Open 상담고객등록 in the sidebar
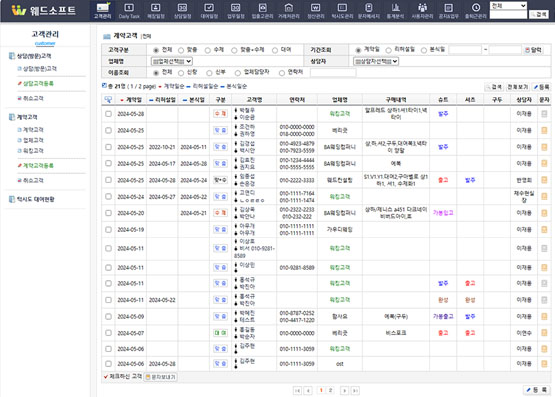The height and width of the screenshot is (397, 555). 38,84
